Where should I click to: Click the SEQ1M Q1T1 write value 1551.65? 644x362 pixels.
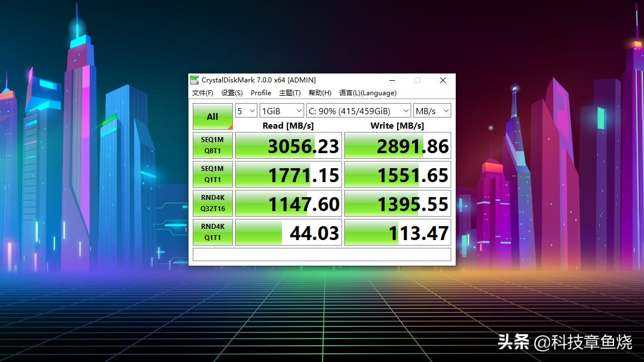point(398,174)
